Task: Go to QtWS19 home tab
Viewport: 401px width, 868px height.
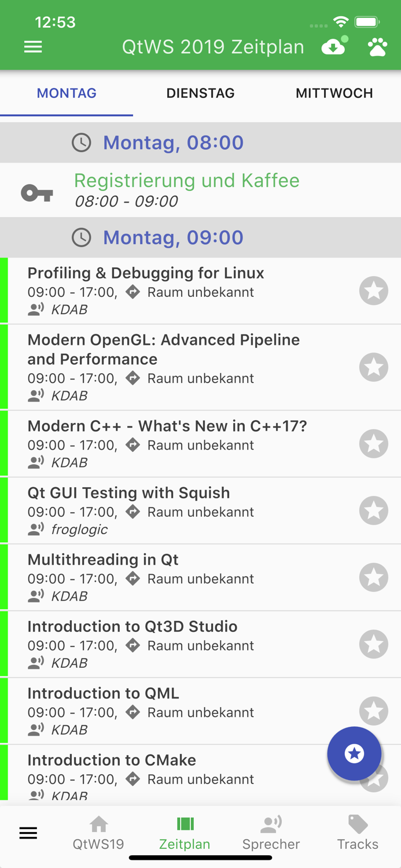Action: (98, 833)
